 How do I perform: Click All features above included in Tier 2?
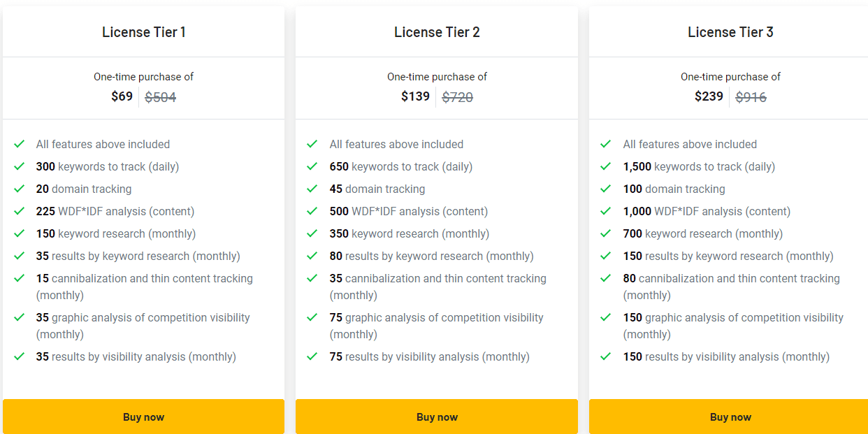pyautogui.click(x=396, y=144)
